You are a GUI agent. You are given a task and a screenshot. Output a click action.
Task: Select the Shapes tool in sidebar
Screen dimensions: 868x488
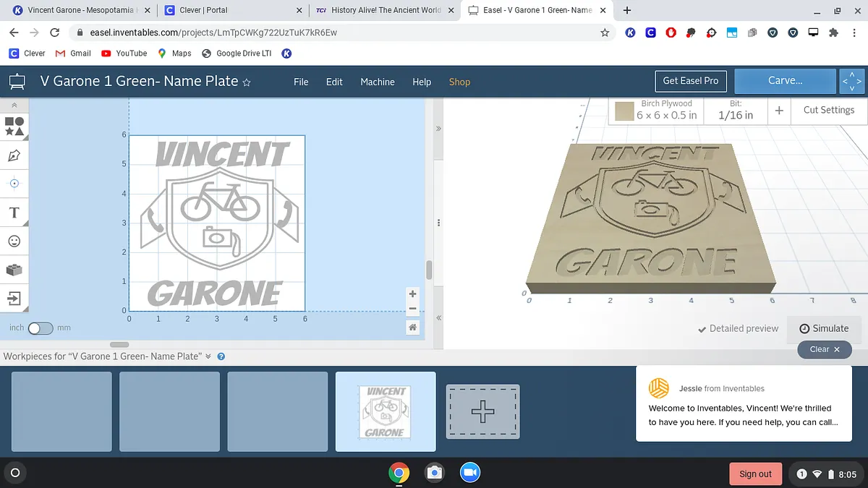click(x=14, y=127)
